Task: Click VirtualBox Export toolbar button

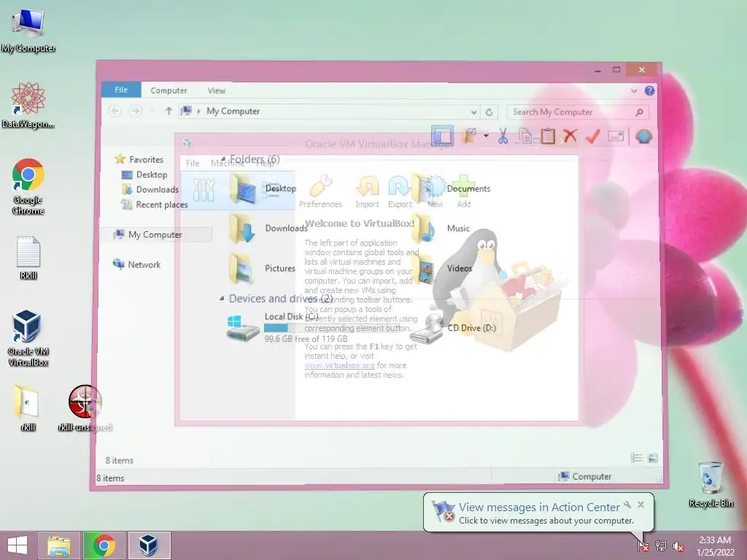Action: click(400, 192)
